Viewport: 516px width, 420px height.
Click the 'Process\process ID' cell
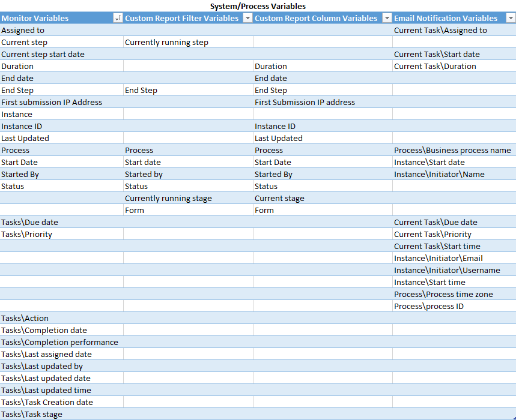click(x=454, y=306)
